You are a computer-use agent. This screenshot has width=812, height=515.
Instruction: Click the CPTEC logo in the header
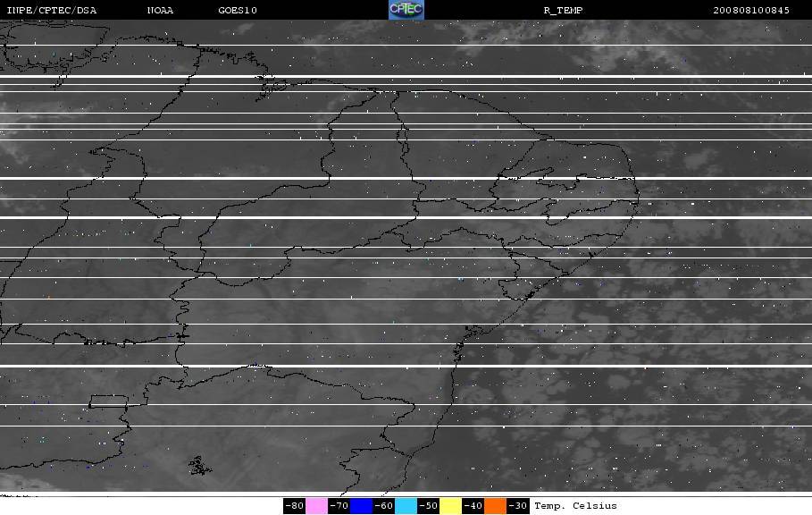[x=406, y=10]
